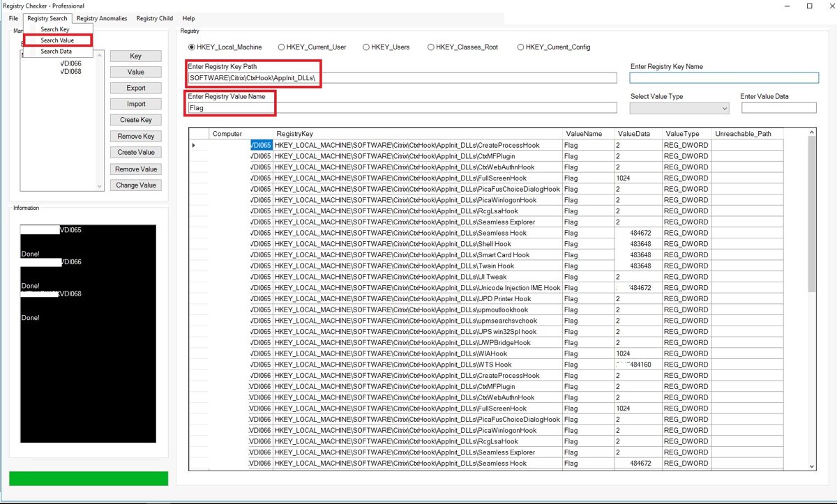The width and height of the screenshot is (837, 504).
Task: Focus the Enter Registry Value Name field
Action: (402, 108)
